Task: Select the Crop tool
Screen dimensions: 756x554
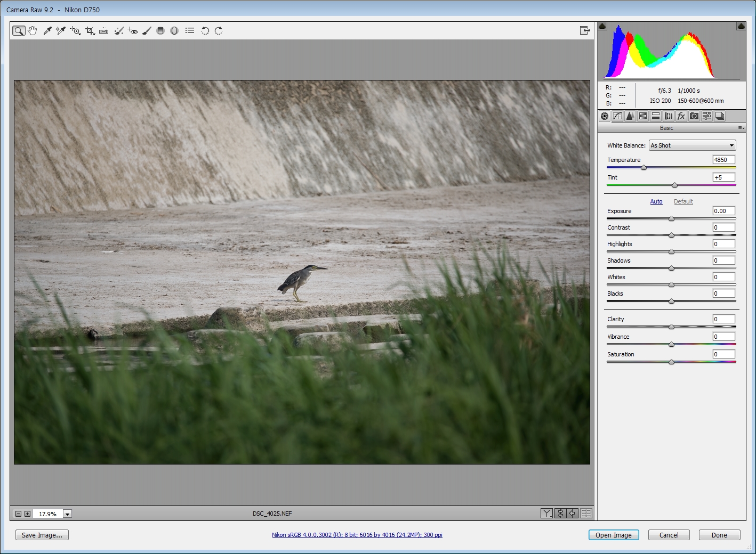Action: (x=90, y=31)
